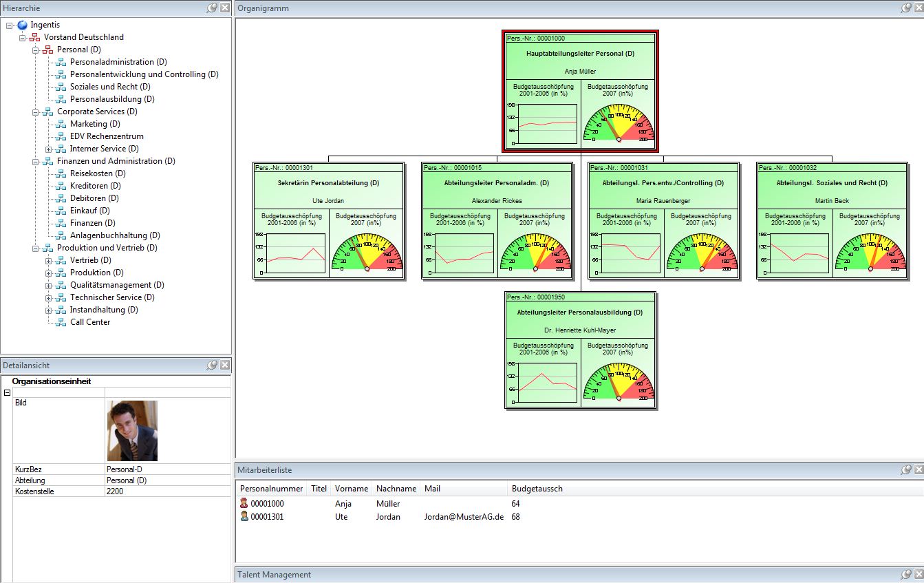Select Personalentwicklung und Controlling (D) tree item

pos(144,74)
